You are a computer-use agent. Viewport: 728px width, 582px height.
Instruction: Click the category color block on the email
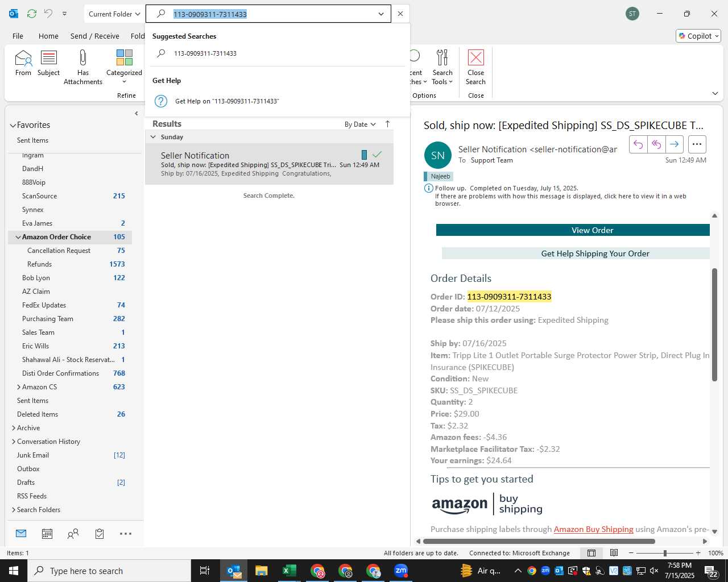(x=364, y=155)
